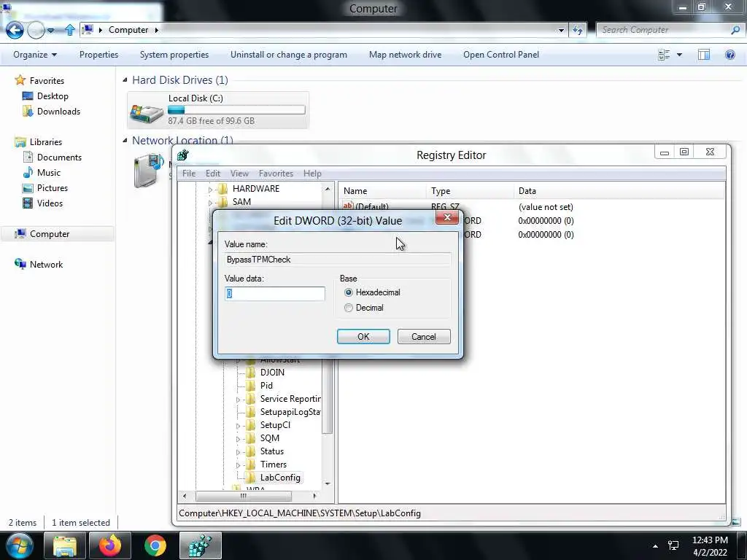Click horizontal scrollbar left arrow in tree
Viewport: 747px width, 560px height.
185,496
